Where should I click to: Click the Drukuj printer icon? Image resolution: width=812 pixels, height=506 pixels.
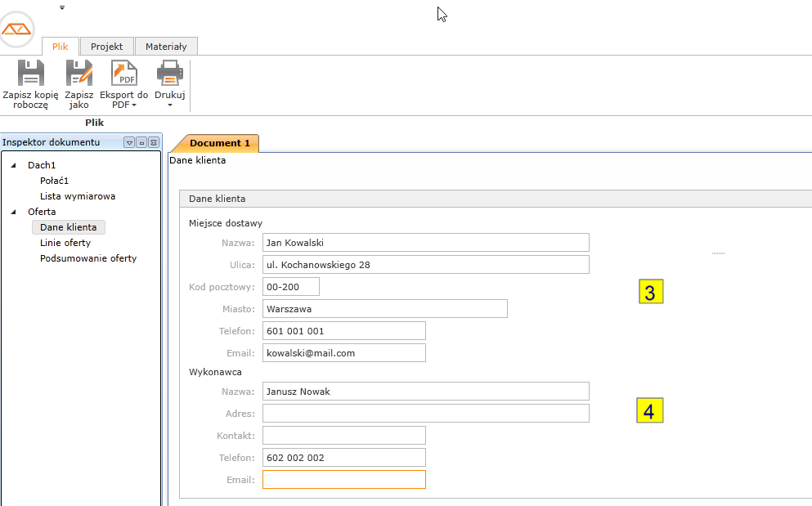[x=169, y=74]
